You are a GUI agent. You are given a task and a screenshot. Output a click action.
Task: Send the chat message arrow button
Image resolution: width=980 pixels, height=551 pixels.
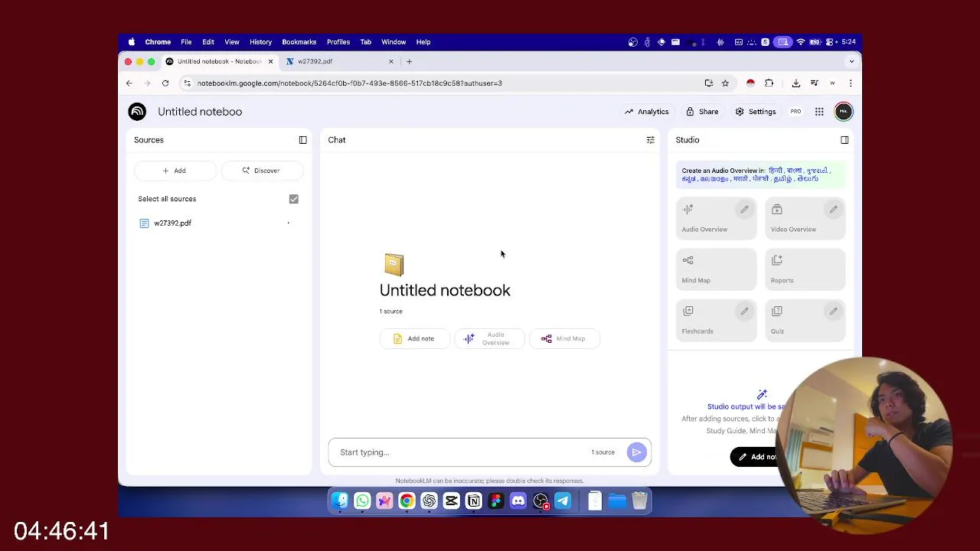[x=636, y=452]
